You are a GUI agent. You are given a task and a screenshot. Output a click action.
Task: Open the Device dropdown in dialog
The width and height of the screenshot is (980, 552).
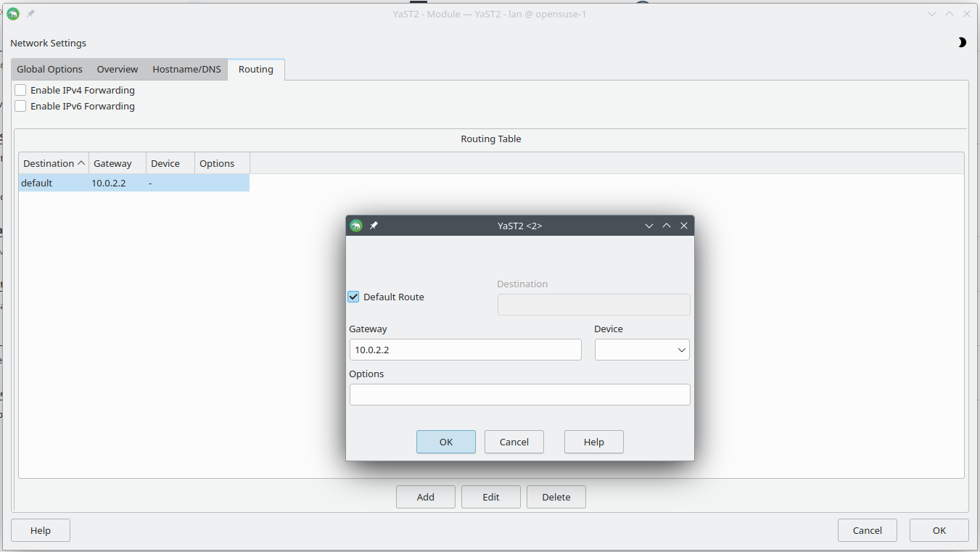642,350
